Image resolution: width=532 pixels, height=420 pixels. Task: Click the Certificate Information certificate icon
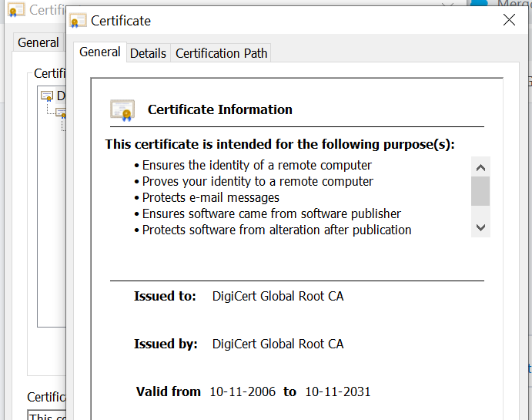click(122, 110)
